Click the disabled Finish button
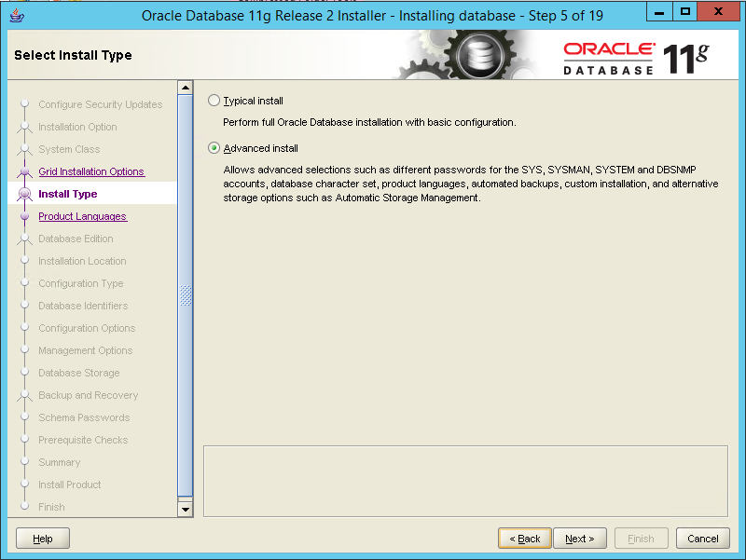Image resolution: width=746 pixels, height=560 pixels. click(641, 539)
